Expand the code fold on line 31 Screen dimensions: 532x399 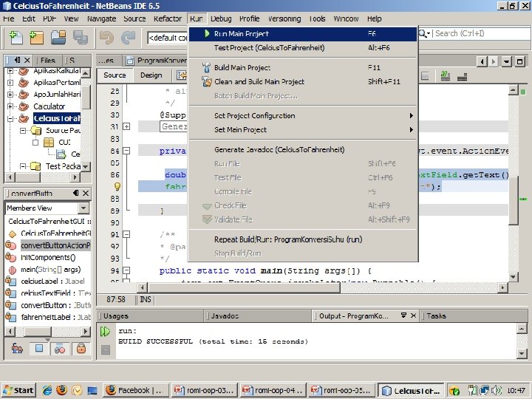pyautogui.click(x=126, y=126)
